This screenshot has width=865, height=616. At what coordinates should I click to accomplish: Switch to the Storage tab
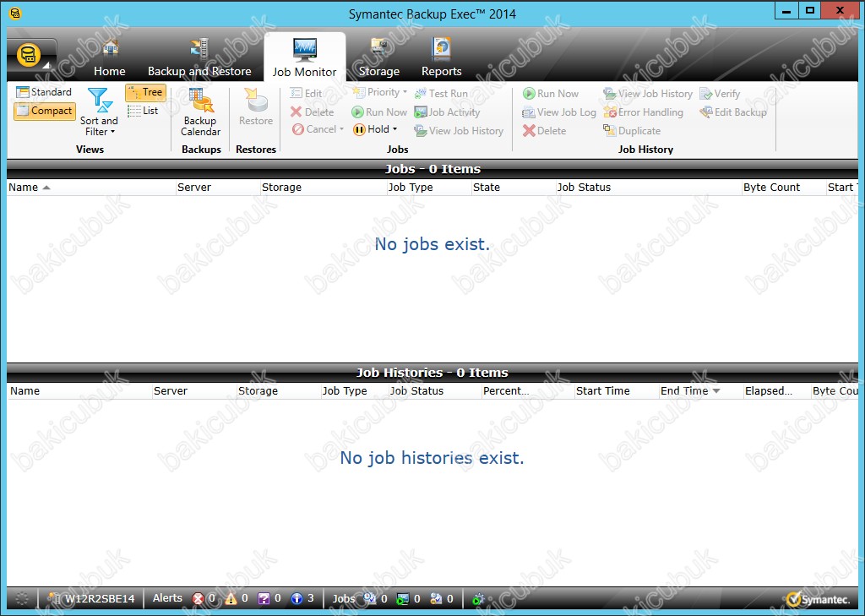(379, 58)
